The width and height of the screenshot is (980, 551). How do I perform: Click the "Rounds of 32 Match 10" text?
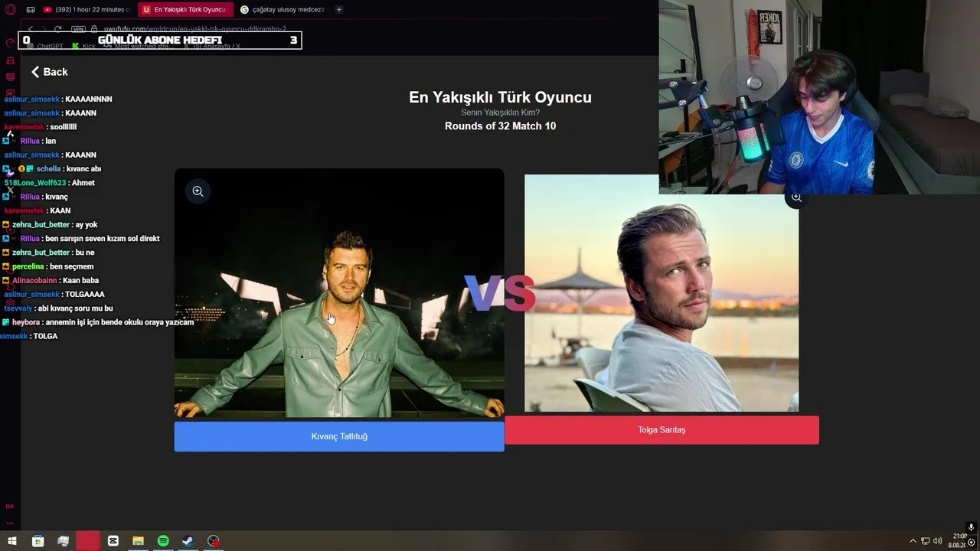pos(500,126)
